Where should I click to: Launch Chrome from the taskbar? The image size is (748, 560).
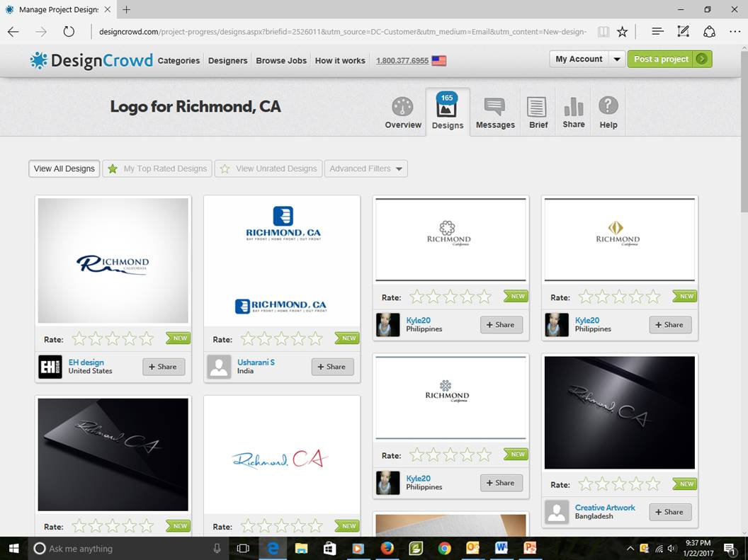pos(444,549)
